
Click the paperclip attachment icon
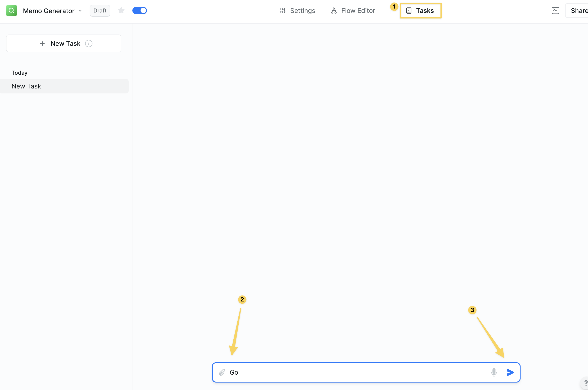tap(222, 372)
